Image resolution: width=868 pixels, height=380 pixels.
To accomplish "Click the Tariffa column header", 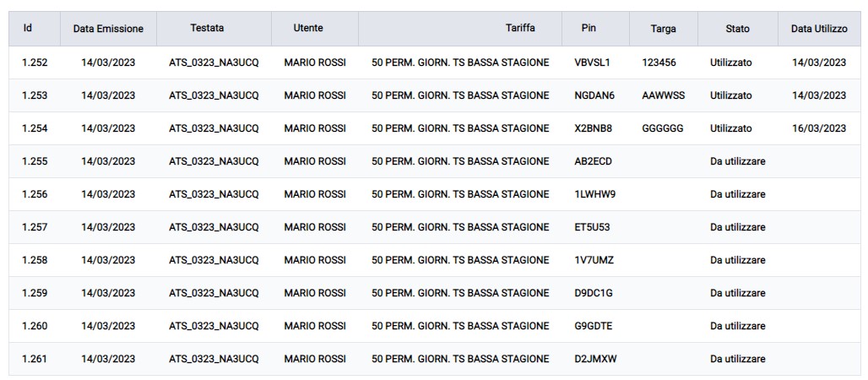I will [520, 28].
